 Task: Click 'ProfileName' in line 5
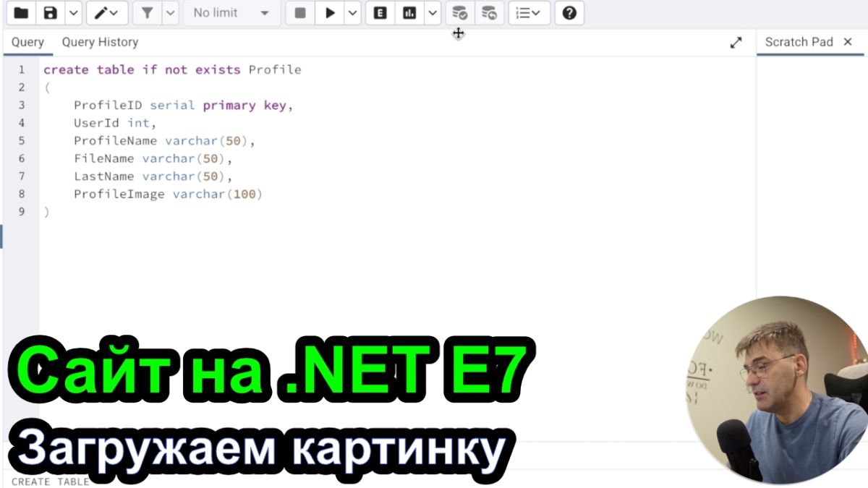click(x=115, y=141)
